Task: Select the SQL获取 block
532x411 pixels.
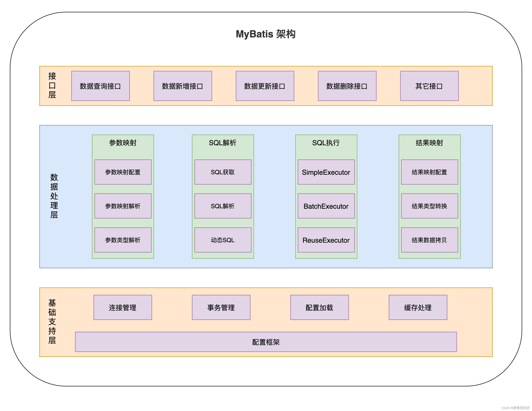Action: point(223,172)
